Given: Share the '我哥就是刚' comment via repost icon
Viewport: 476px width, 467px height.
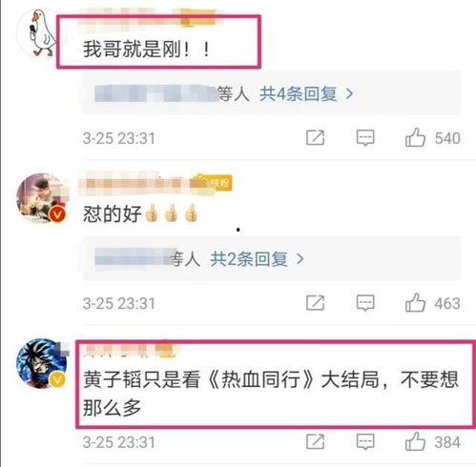Looking at the screenshot, I should [x=315, y=138].
